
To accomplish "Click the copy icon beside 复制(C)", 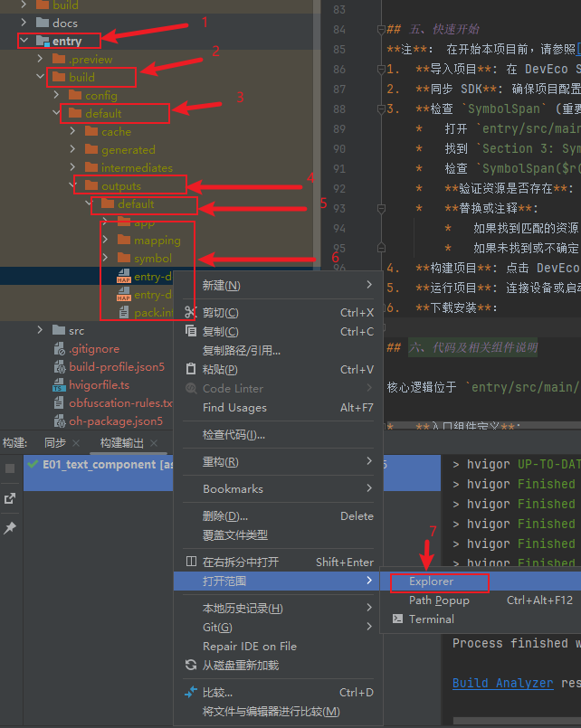I will pos(190,331).
